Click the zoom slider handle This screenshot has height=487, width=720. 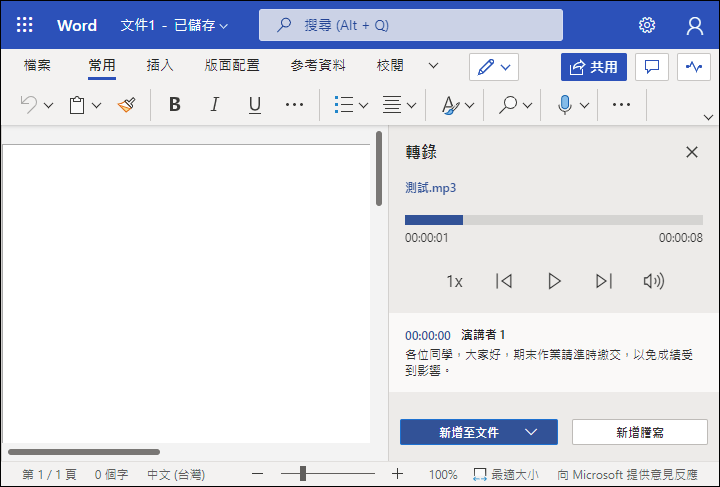tap(303, 473)
